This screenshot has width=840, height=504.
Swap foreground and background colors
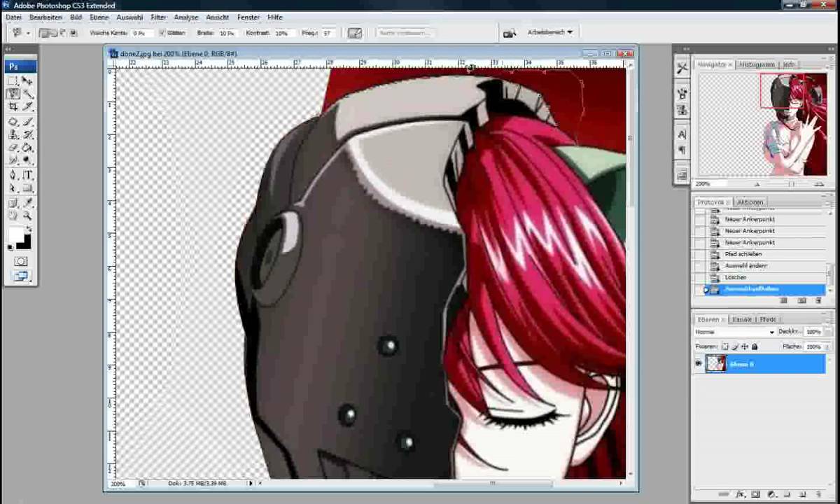(29, 229)
